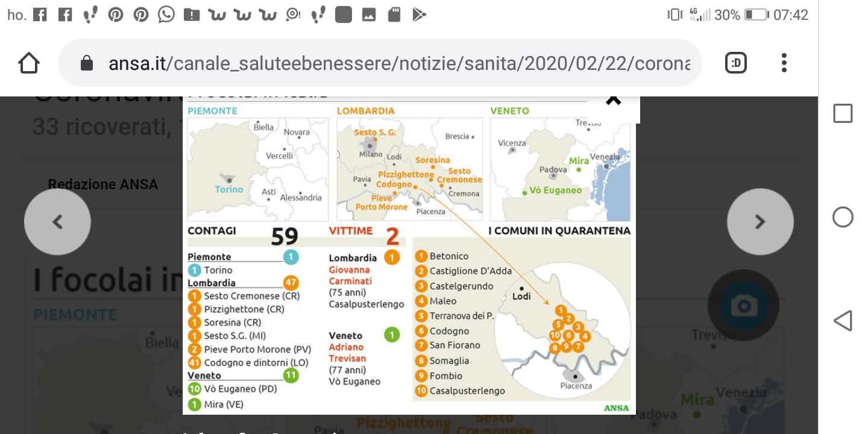This screenshot has width=868, height=434.
Task: Tap the red "VITTIME" label
Action: [351, 230]
